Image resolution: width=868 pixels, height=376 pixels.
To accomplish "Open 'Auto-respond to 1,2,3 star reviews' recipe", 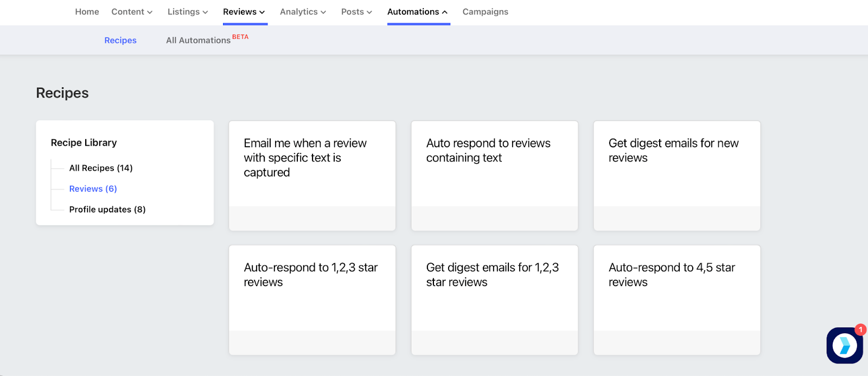I will coord(312,300).
